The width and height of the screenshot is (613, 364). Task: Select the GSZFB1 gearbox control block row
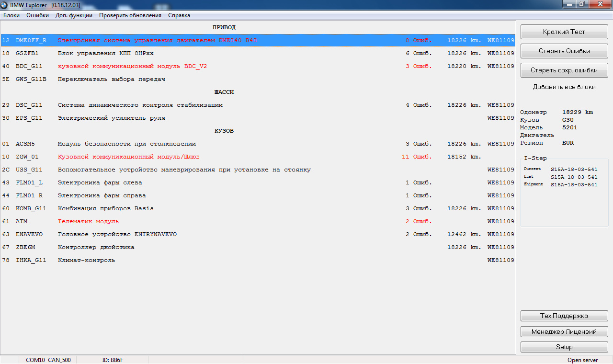tap(258, 53)
